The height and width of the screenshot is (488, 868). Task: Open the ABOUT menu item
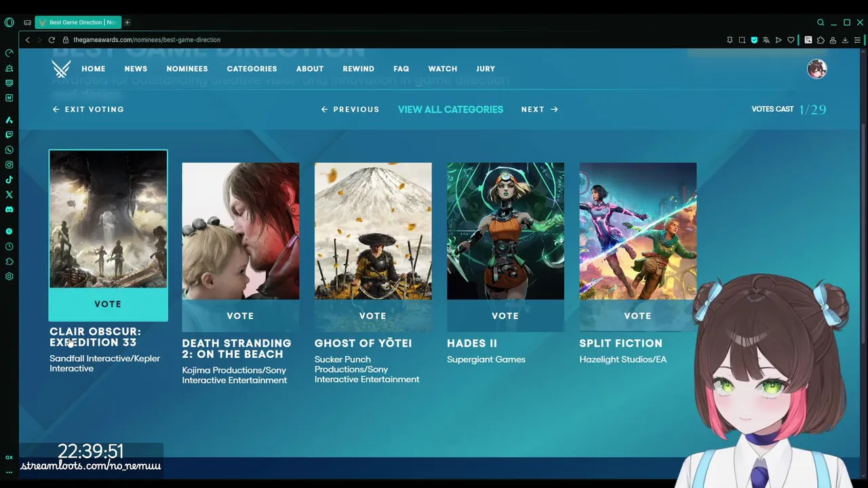[310, 69]
